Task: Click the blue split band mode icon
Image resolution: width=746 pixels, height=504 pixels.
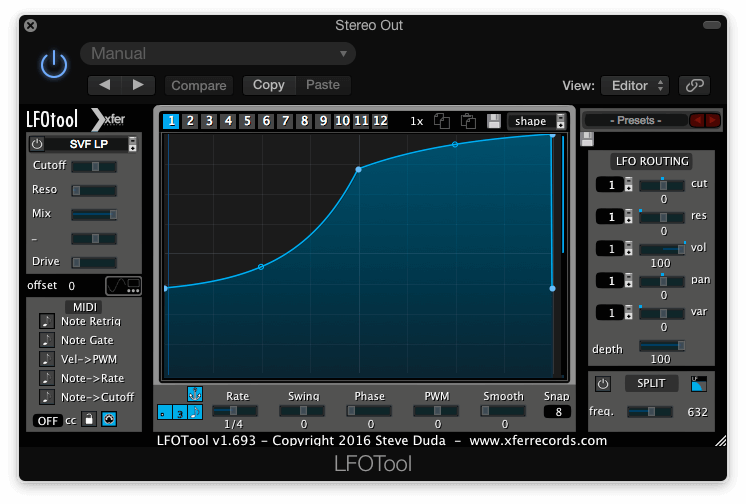Action: (699, 384)
